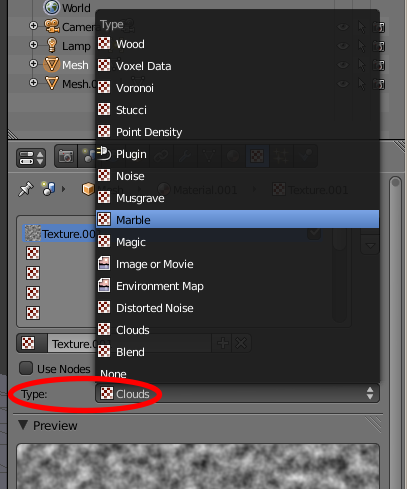
Task: Click the World globe icon
Action: (51, 7)
